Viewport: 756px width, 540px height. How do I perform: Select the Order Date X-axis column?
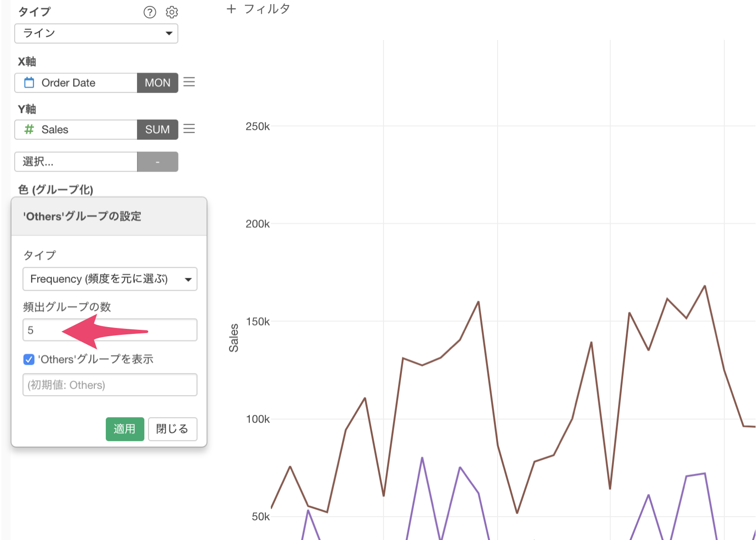[76, 83]
